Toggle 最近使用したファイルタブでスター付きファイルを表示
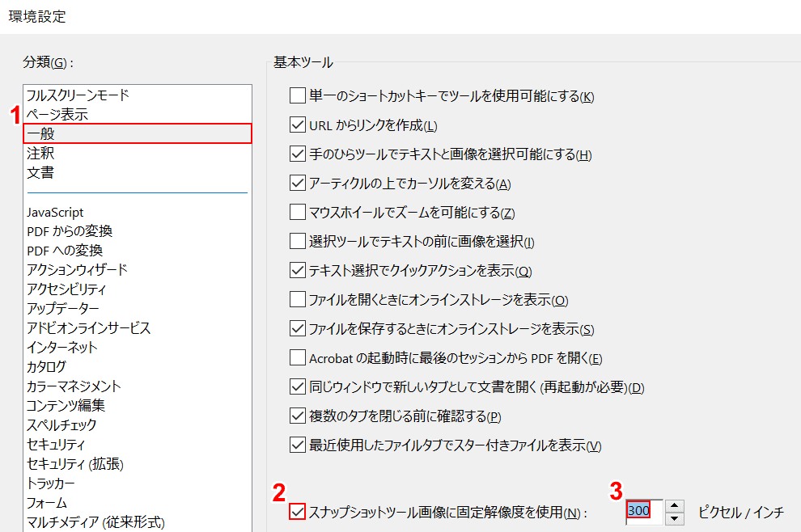This screenshot has height=532, width=801. (297, 445)
